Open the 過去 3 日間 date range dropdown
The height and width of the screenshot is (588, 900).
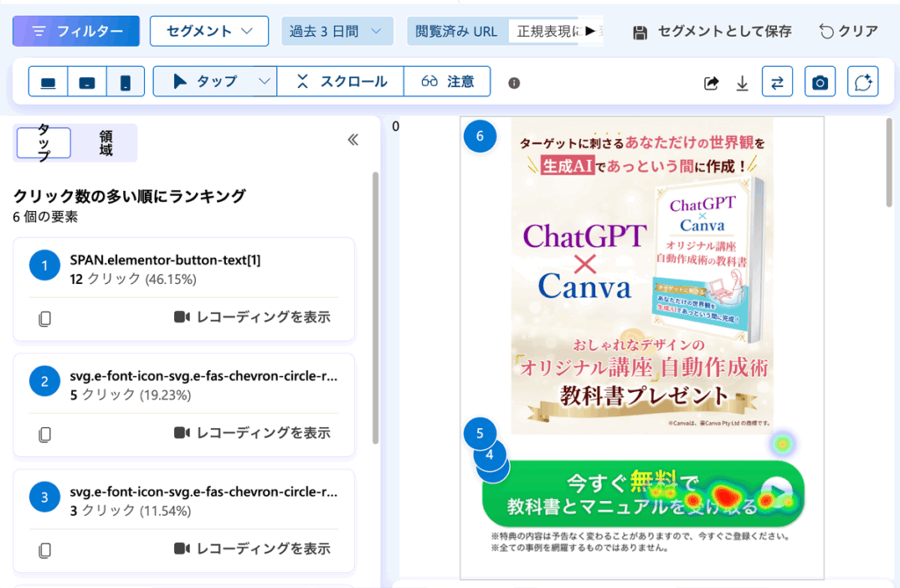point(337,31)
